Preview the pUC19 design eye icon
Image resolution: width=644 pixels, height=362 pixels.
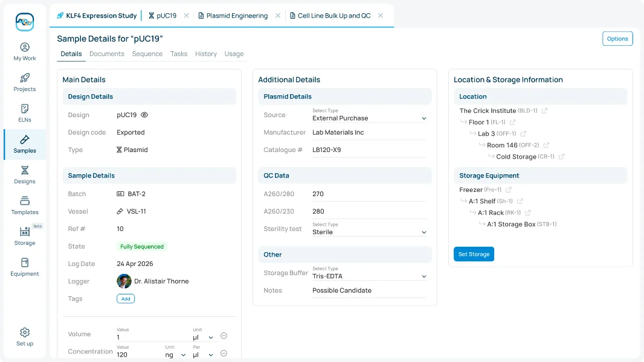coord(144,115)
